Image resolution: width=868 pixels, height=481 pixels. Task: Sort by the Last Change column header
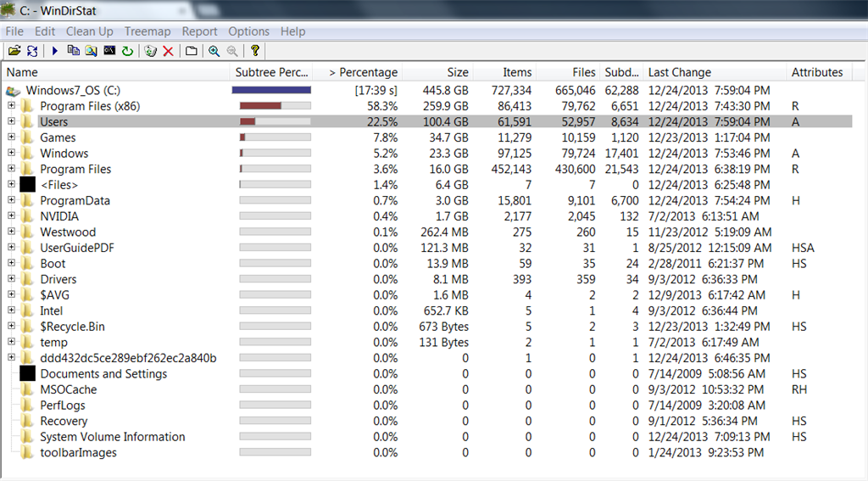[715, 73]
